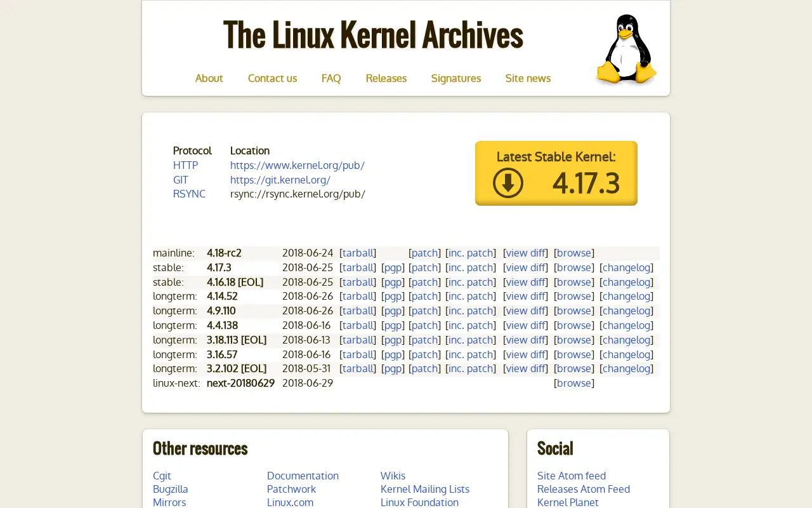Open Site news in the navigation
Screen dimensions: 812x508
528,78
